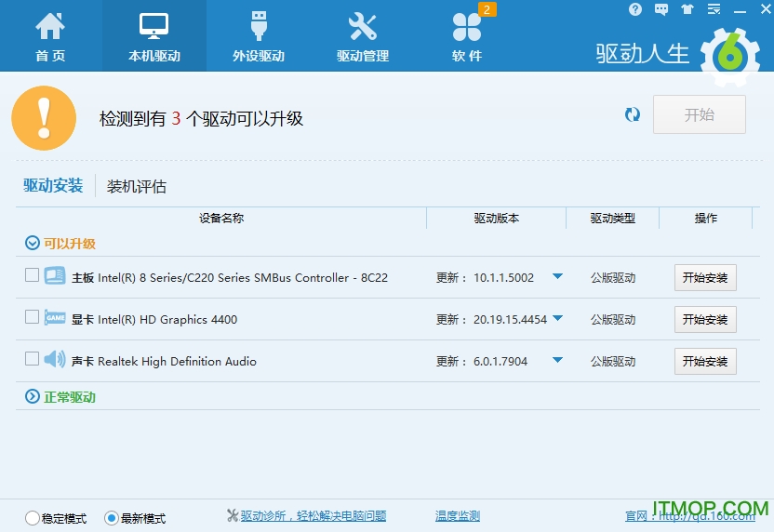Tick the 显卡 Intel HD Graphics 4400 checkbox
The height and width of the screenshot is (532, 774).
33,317
